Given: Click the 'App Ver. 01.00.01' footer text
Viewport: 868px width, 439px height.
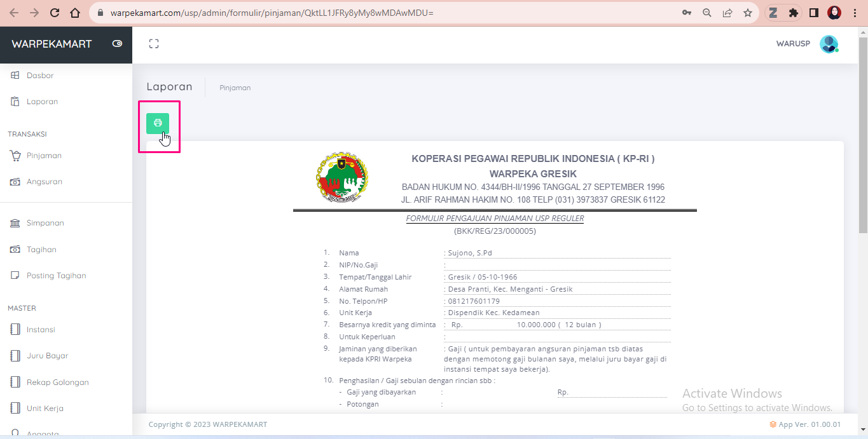Looking at the screenshot, I should (809, 424).
